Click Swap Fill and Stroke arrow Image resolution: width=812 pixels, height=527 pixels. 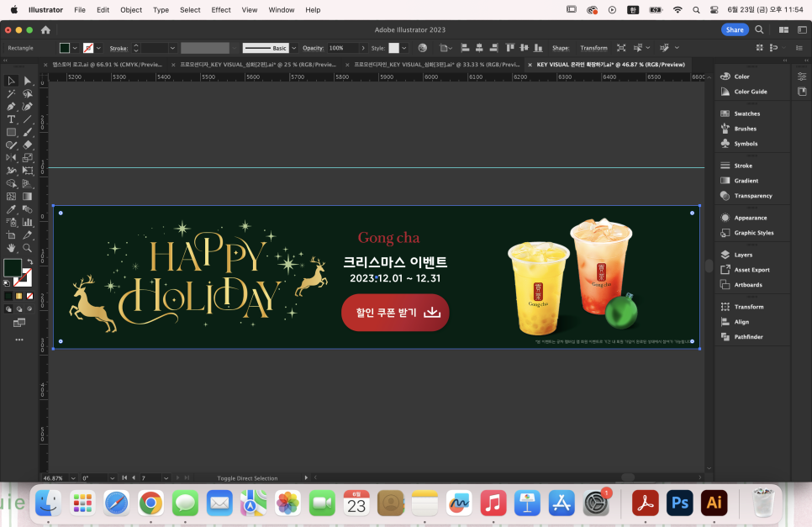[30, 262]
